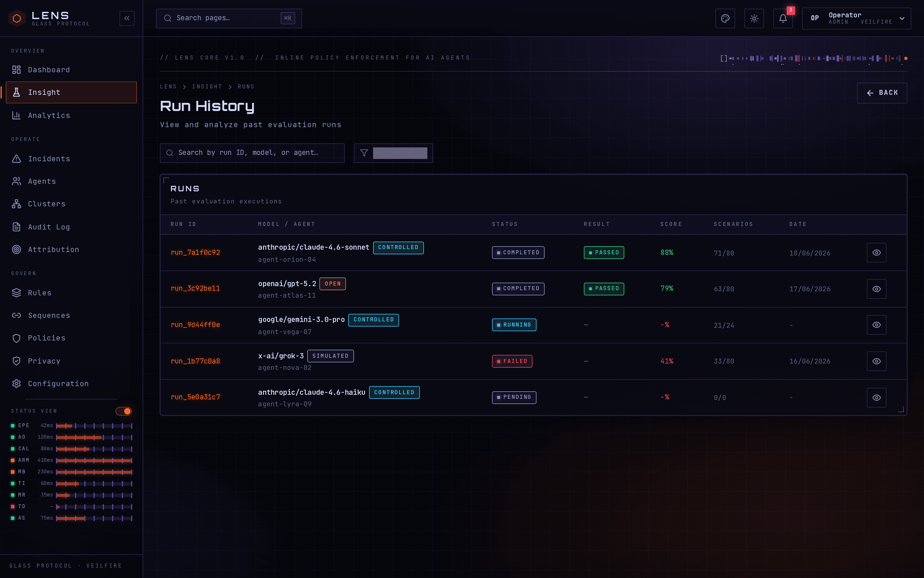The height and width of the screenshot is (578, 924).
Task: Focus the run ID search field
Action: (252, 153)
